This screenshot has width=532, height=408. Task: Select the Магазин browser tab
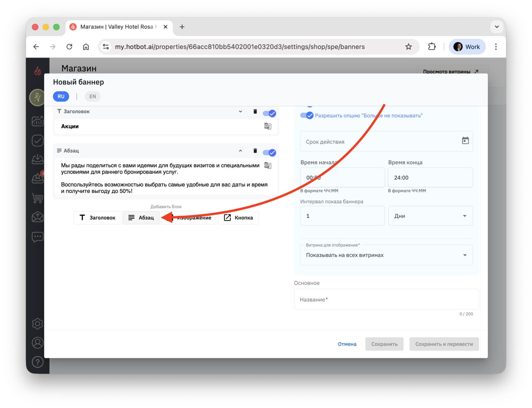coord(119,27)
